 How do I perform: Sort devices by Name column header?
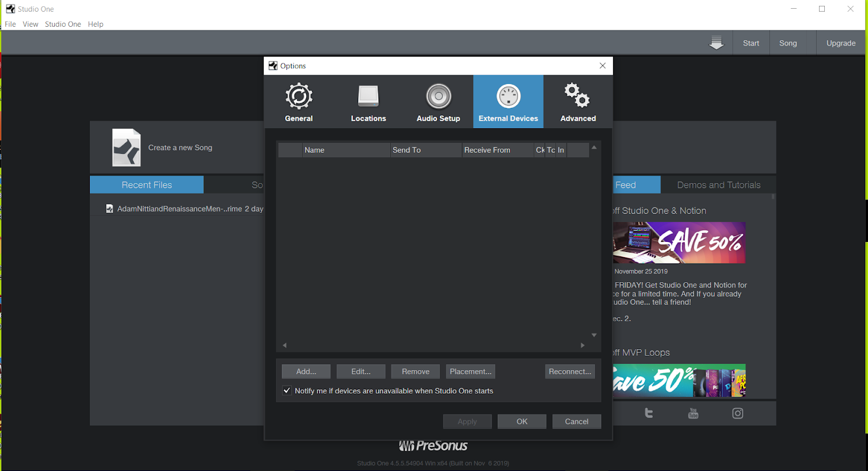(346, 150)
